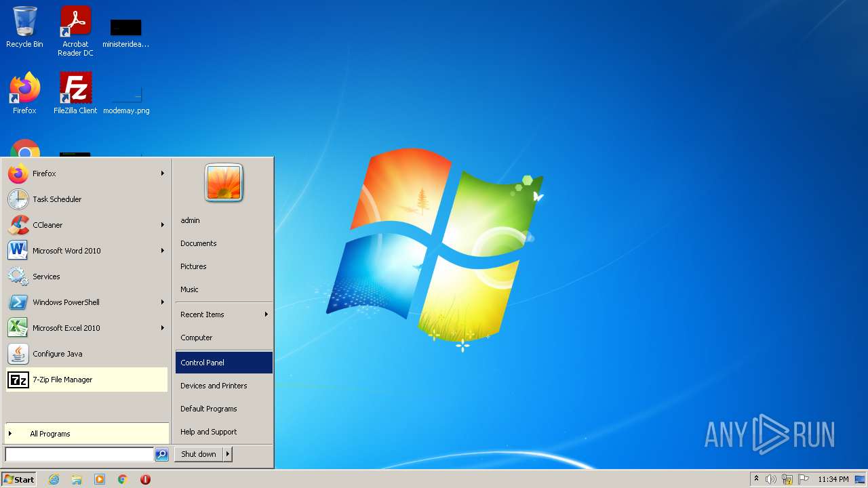This screenshot has width=868, height=488.
Task: Click the search magnifier button in Start menu
Action: [161, 454]
